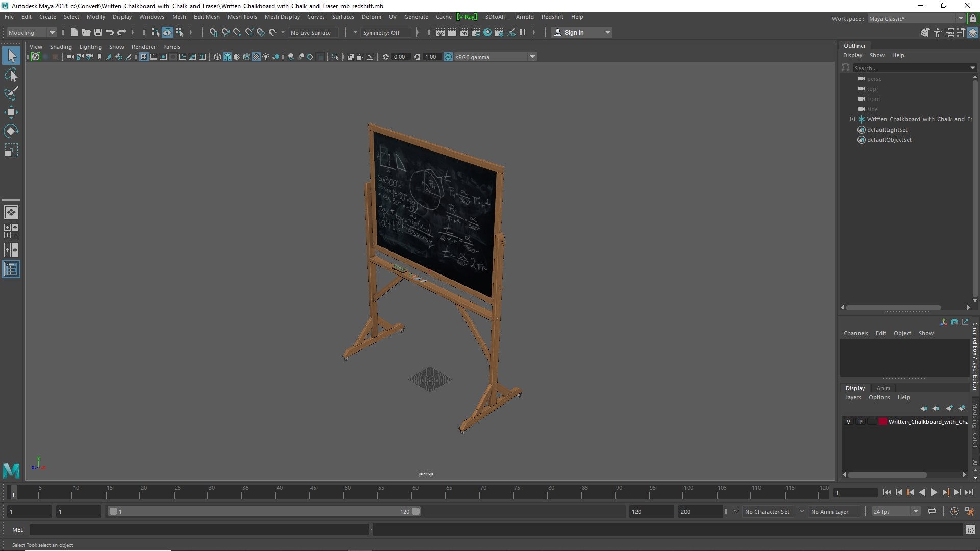Click the time range slider bar

point(264,511)
